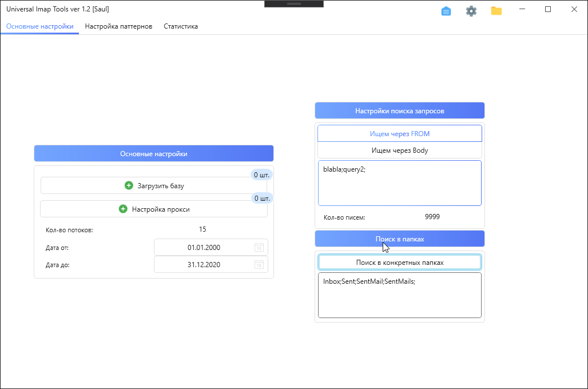Image resolution: width=588 pixels, height=389 pixels.
Task: Click the green plus icon beside Загрузить базу
Action: [129, 185]
